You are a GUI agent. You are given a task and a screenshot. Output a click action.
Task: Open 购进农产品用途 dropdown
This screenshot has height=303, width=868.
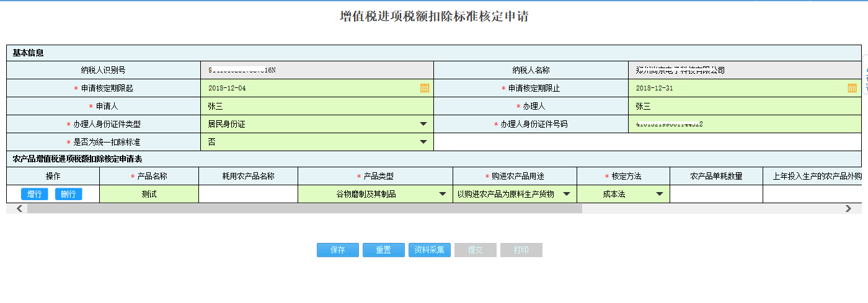click(566, 194)
